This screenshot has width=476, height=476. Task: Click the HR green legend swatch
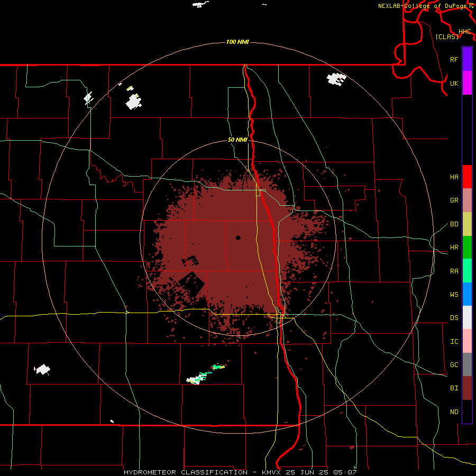point(467,248)
